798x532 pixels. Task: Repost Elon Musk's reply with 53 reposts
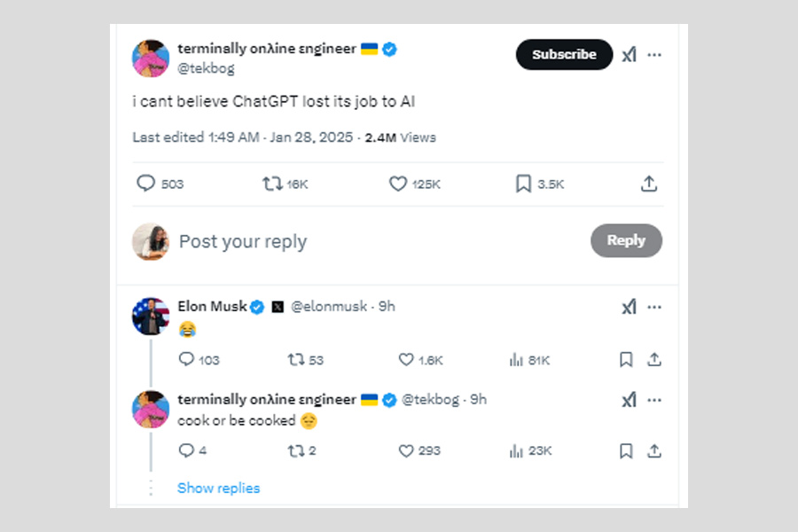tap(295, 359)
